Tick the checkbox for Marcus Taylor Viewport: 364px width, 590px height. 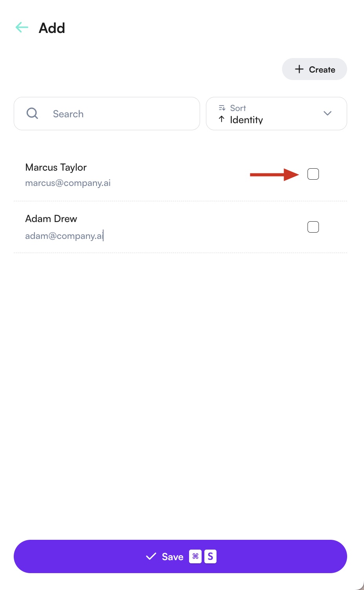pyautogui.click(x=313, y=174)
